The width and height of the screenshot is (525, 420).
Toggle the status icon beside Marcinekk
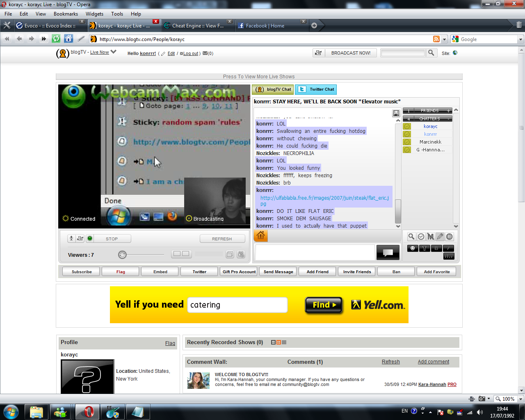coord(407,142)
